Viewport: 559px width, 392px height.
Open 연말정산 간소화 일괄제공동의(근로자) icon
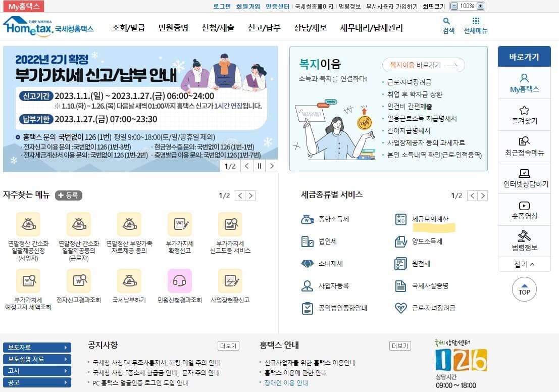[79, 224]
